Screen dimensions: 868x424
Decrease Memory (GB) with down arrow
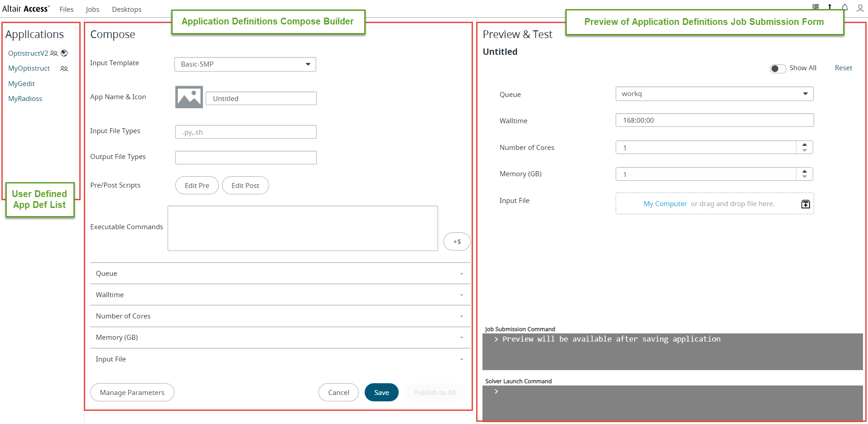(805, 177)
